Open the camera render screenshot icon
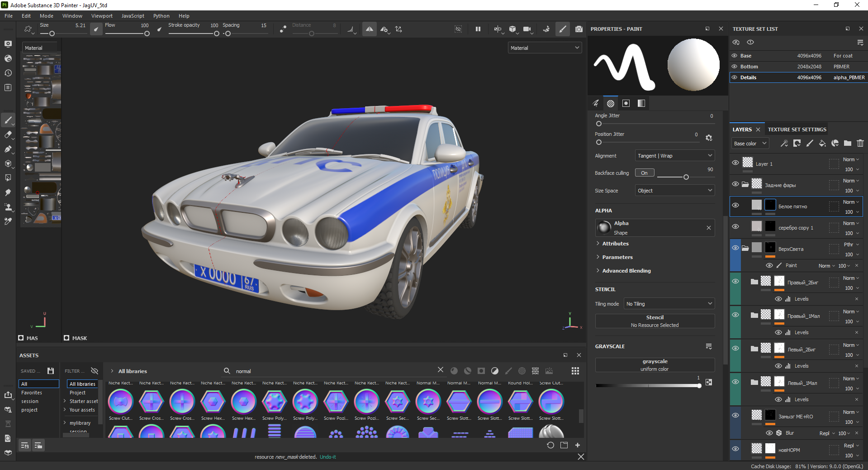This screenshot has height=470, width=868. click(x=579, y=29)
